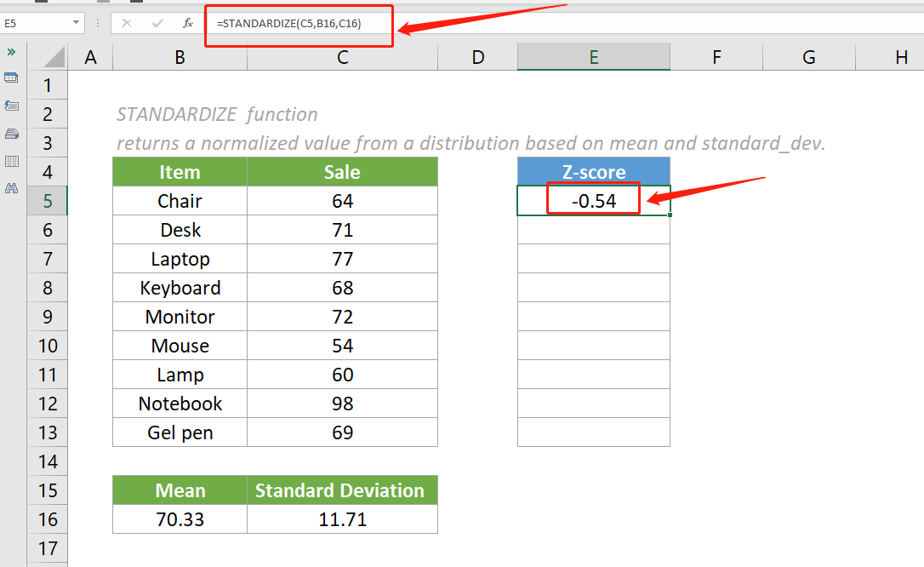This screenshot has width=924, height=567.
Task: Click the lightning AutoText icon in sidebar
Action: pyautogui.click(x=11, y=106)
